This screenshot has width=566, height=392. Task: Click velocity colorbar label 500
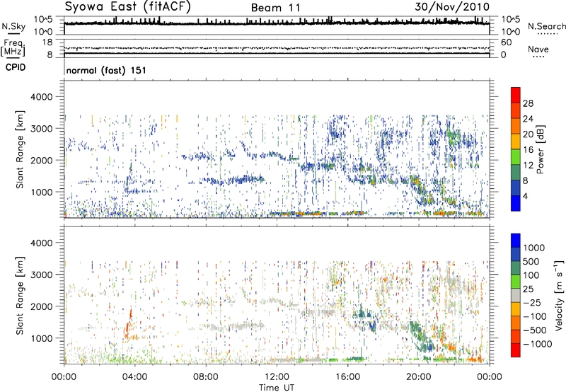coord(531,261)
